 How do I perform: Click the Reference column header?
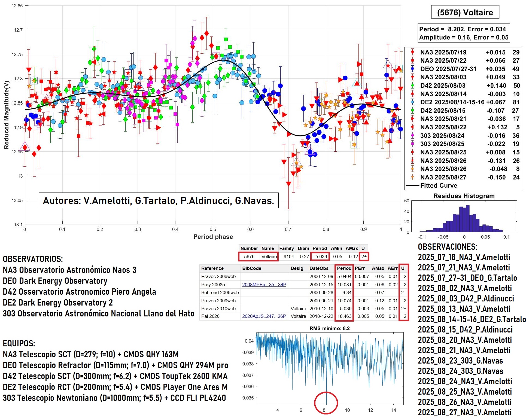coord(212,268)
